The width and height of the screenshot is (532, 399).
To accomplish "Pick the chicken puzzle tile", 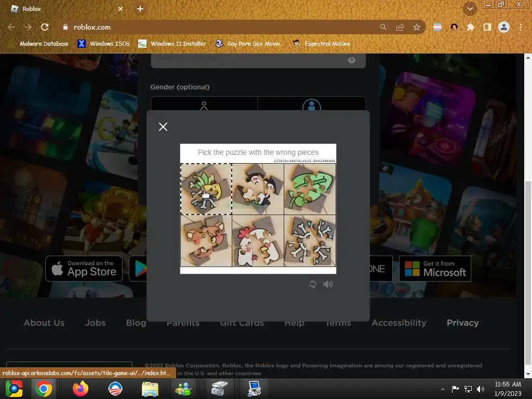I will [258, 241].
